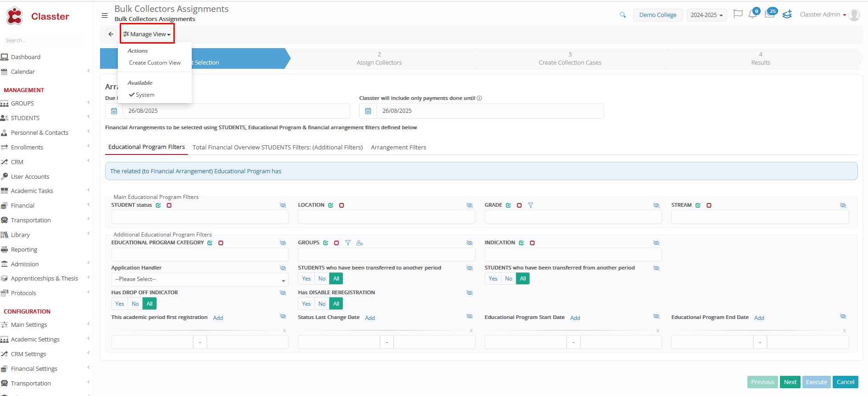
Task: Click the Next button
Action: tap(790, 382)
